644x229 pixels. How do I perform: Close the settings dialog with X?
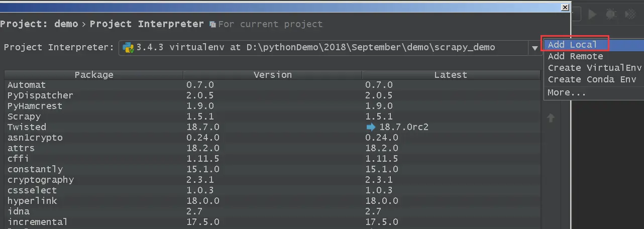pos(565,7)
